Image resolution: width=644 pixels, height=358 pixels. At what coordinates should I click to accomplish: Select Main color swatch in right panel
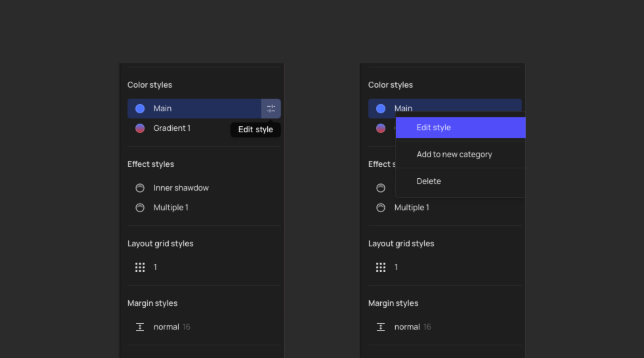coord(381,108)
